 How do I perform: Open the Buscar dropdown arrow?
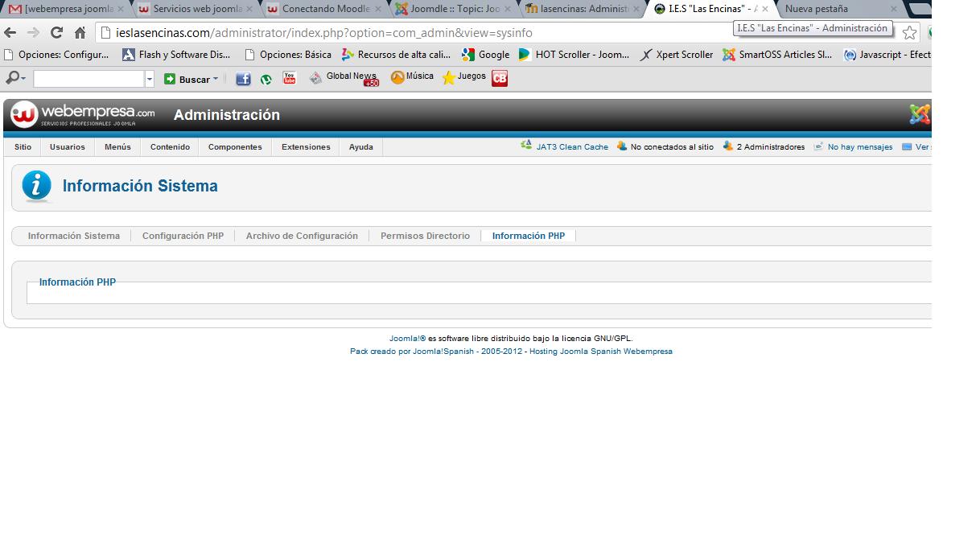click(216, 79)
